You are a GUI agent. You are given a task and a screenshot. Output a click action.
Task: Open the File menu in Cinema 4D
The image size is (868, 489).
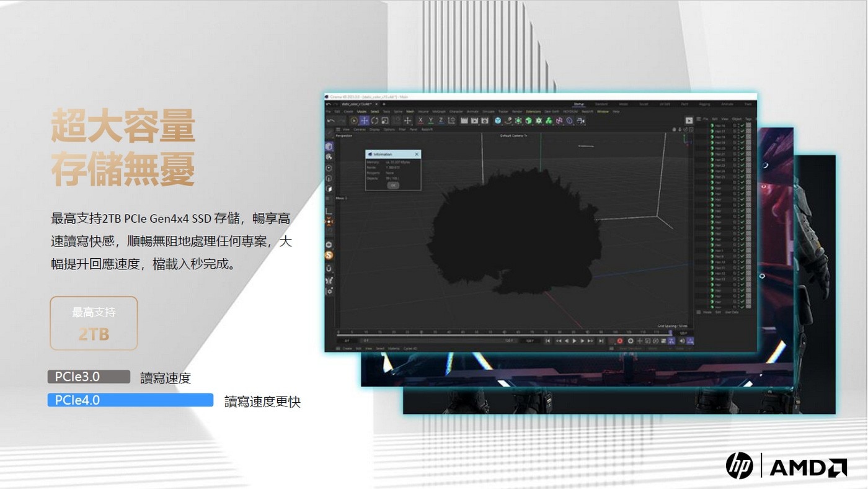328,112
